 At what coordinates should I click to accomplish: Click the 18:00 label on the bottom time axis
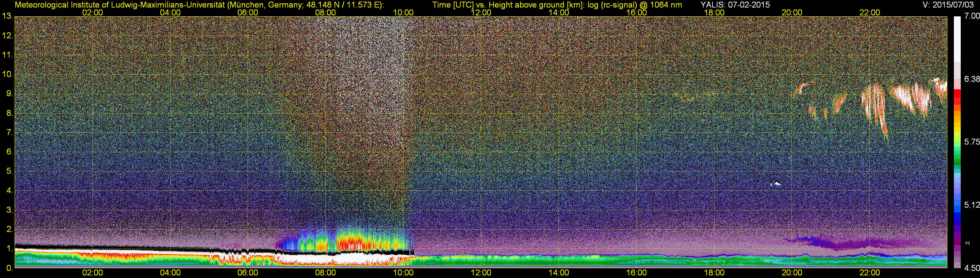(x=714, y=273)
